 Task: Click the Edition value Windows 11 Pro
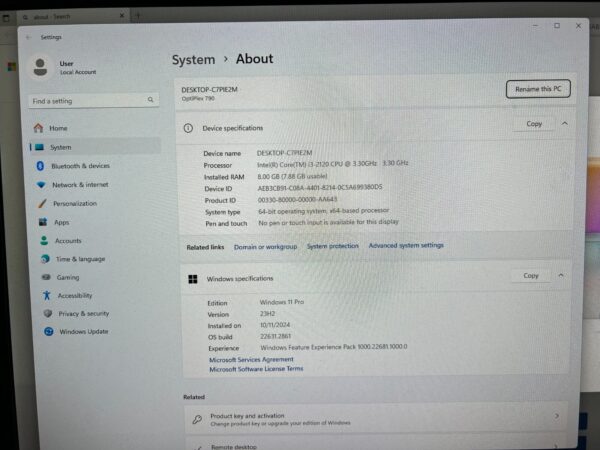[x=282, y=302]
